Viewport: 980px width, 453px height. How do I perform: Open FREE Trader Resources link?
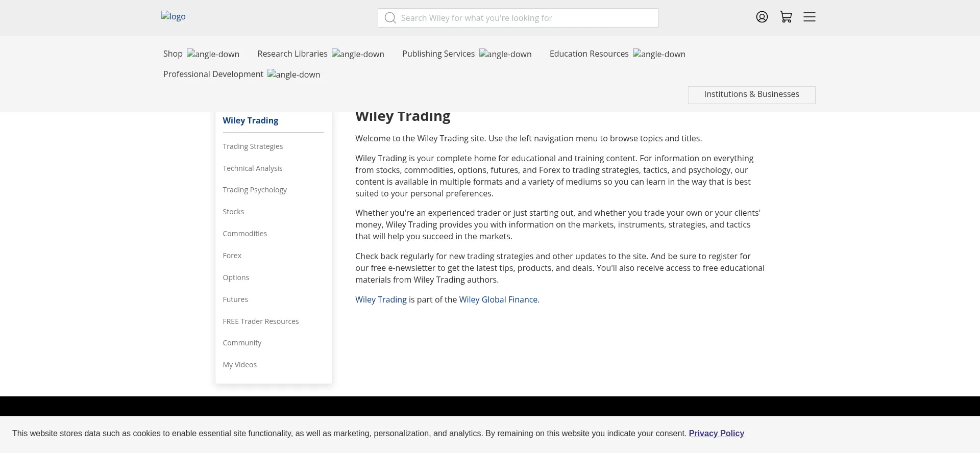261,321
